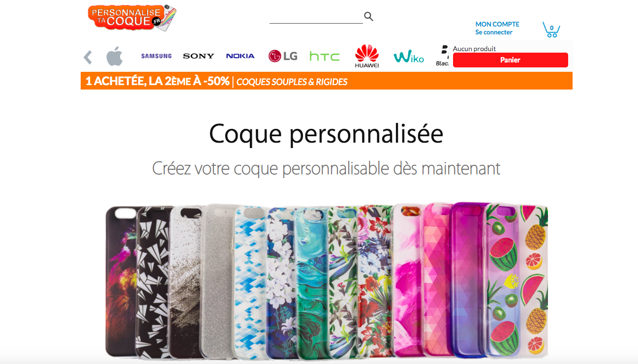Pick the Nokia brand logo
Screen dimensions: 638x364
pyautogui.click(x=241, y=56)
